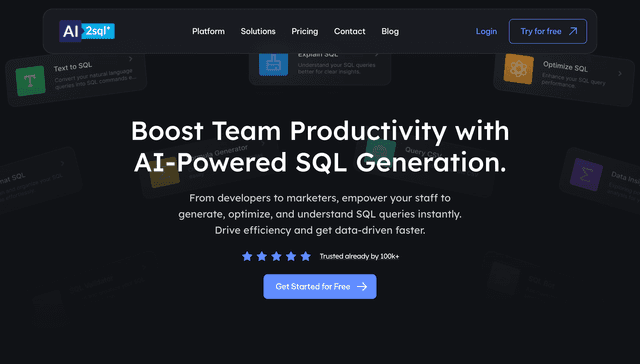The height and width of the screenshot is (364, 640).
Task: Go to the Pricing page
Action: 304,31
